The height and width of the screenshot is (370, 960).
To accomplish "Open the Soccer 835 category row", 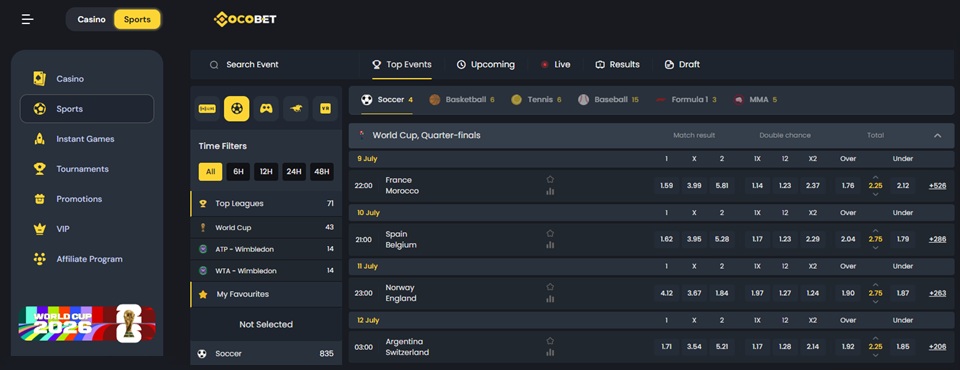I will (266, 353).
